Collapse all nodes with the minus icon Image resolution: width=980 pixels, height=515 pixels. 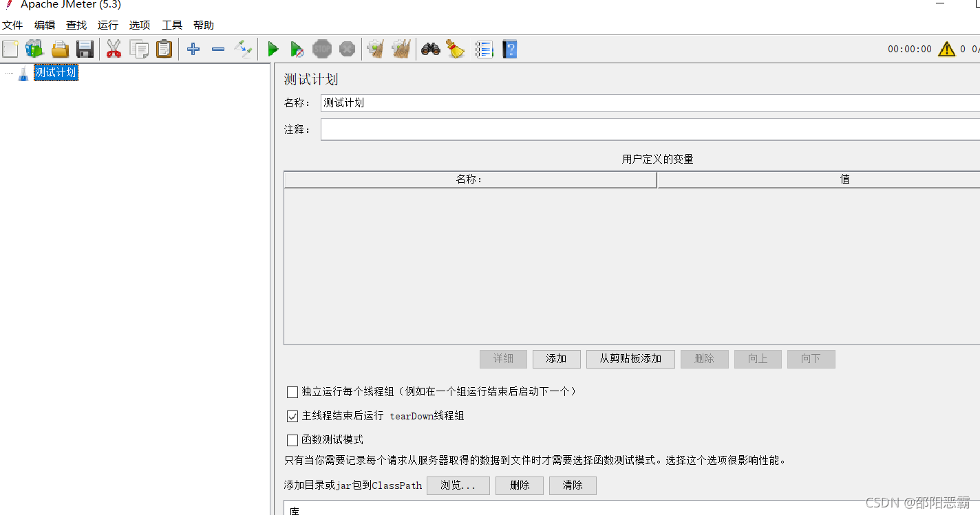[218, 49]
